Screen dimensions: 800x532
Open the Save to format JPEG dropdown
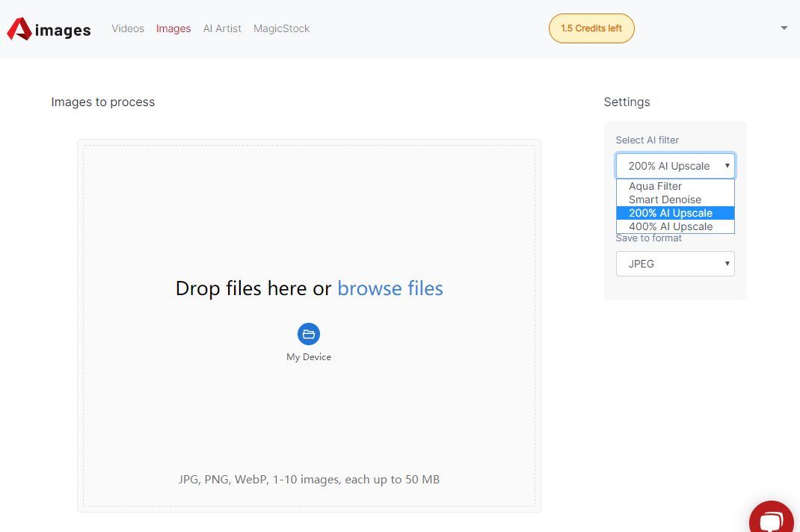675,264
